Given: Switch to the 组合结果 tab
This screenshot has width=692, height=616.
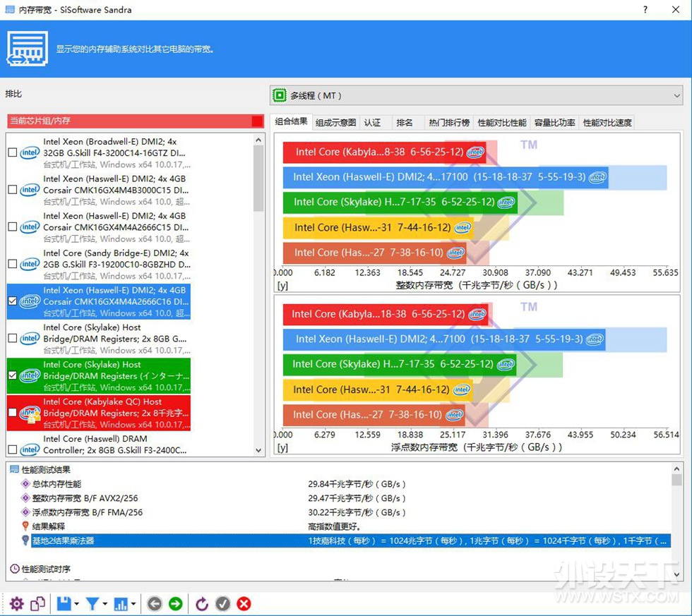Looking at the screenshot, I should click(x=291, y=121).
